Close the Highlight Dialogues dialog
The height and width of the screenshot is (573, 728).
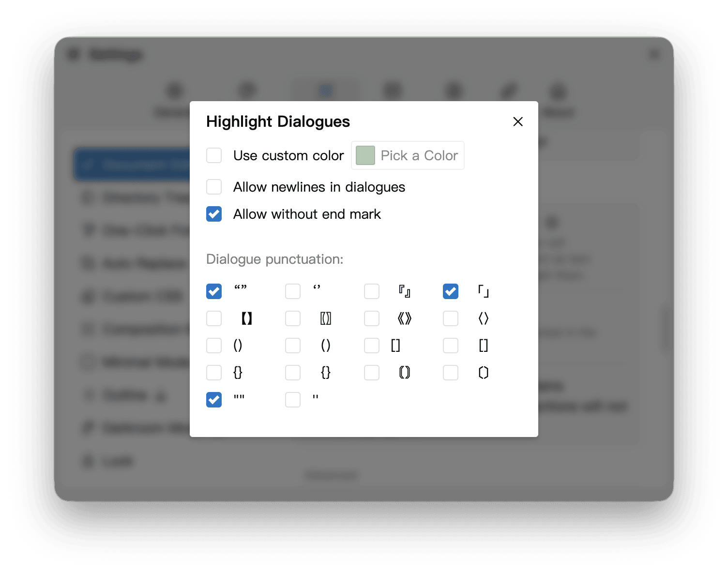point(517,121)
